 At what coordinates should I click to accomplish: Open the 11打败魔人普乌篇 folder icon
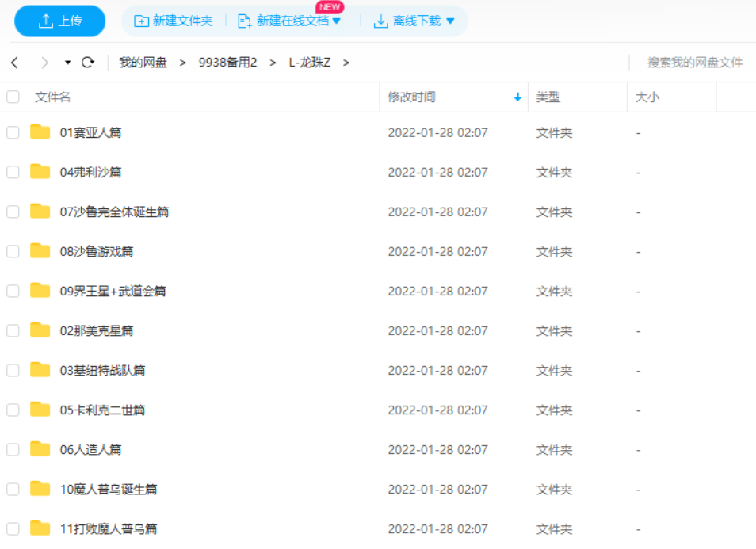(40, 528)
